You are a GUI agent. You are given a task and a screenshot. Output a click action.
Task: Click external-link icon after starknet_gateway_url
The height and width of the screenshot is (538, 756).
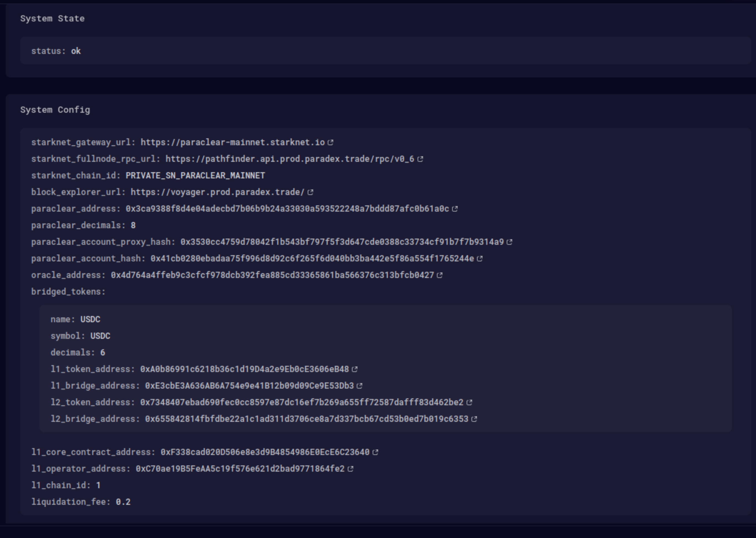(330, 142)
